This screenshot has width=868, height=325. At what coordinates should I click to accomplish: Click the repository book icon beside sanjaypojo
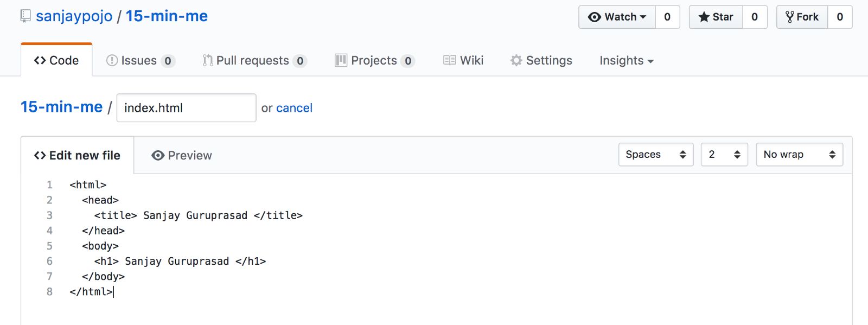[25, 16]
